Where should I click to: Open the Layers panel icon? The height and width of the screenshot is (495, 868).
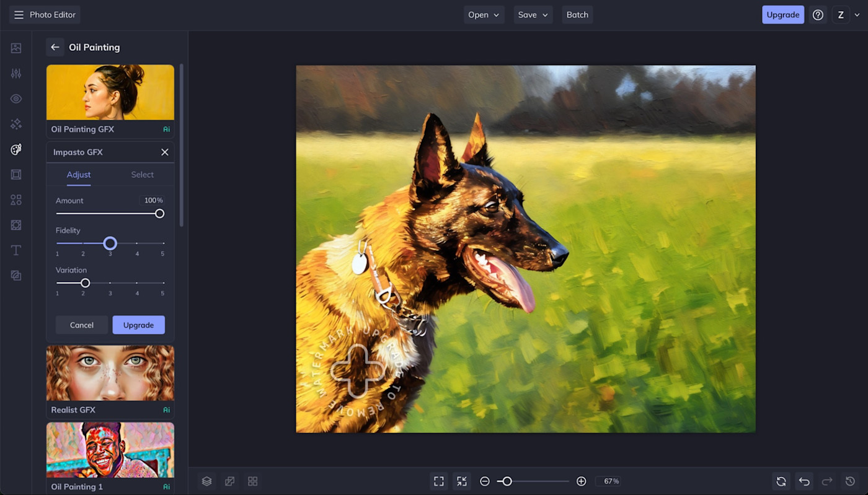(x=207, y=481)
